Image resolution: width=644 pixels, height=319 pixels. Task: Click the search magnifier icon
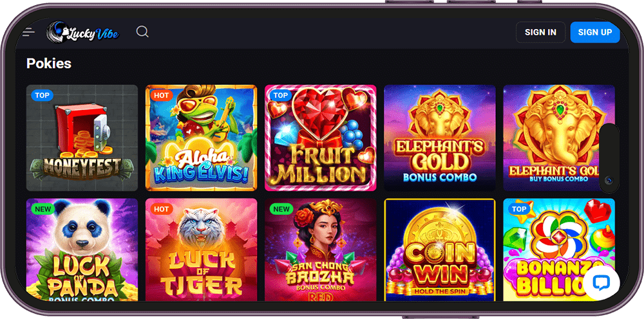[142, 32]
